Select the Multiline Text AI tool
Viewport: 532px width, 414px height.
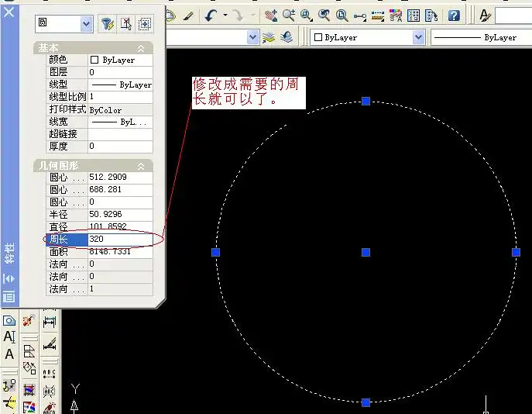coord(9,337)
